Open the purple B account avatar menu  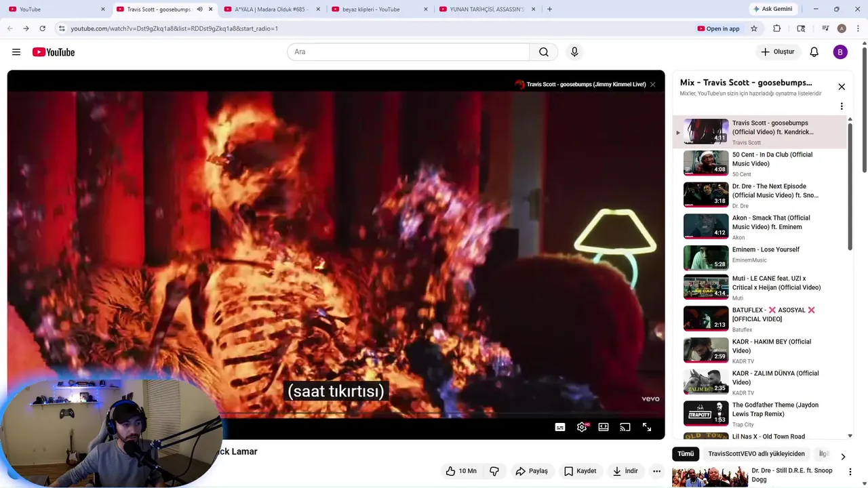[840, 52]
